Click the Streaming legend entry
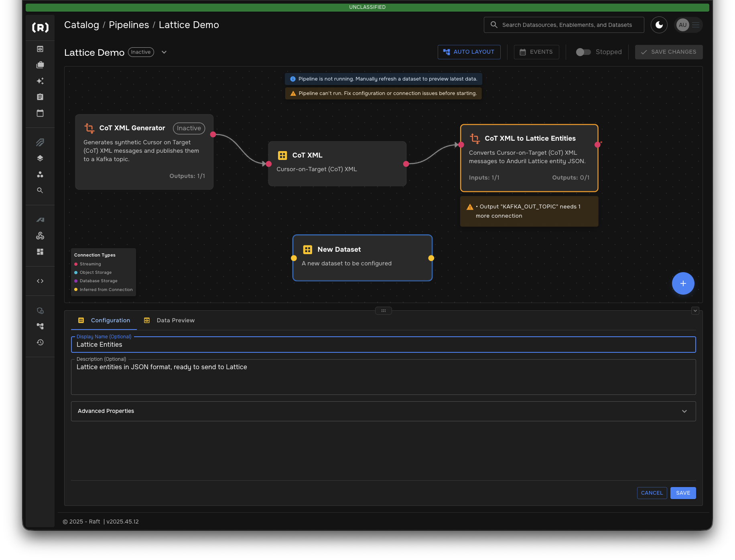The image size is (735, 560). tap(87, 264)
